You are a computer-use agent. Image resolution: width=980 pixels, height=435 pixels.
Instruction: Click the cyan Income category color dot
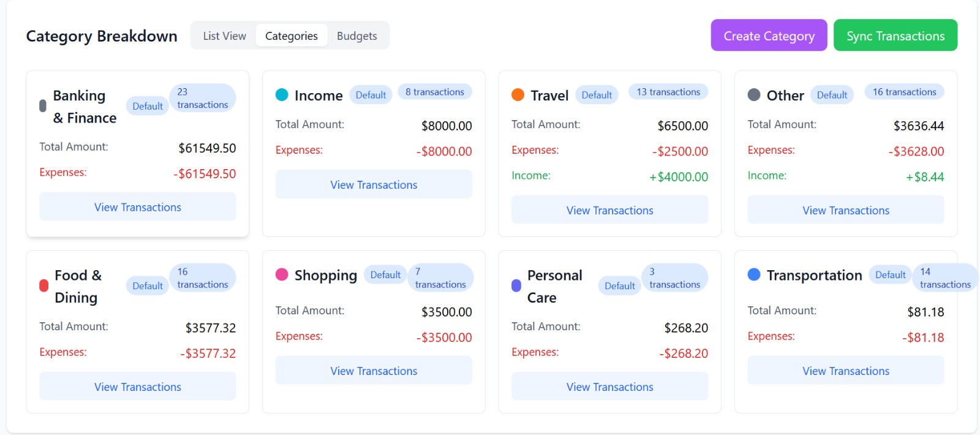[282, 95]
